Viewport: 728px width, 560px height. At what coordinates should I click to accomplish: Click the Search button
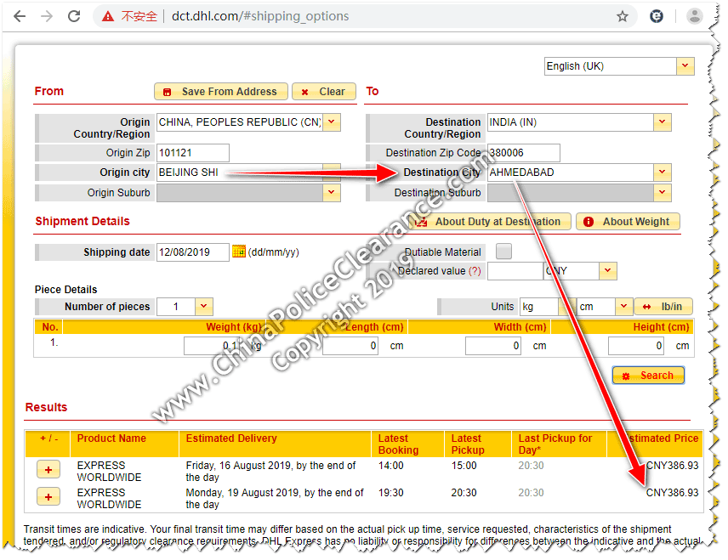648,376
